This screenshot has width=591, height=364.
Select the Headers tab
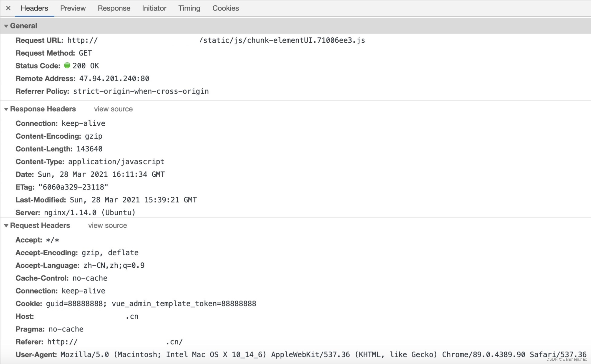(x=34, y=8)
